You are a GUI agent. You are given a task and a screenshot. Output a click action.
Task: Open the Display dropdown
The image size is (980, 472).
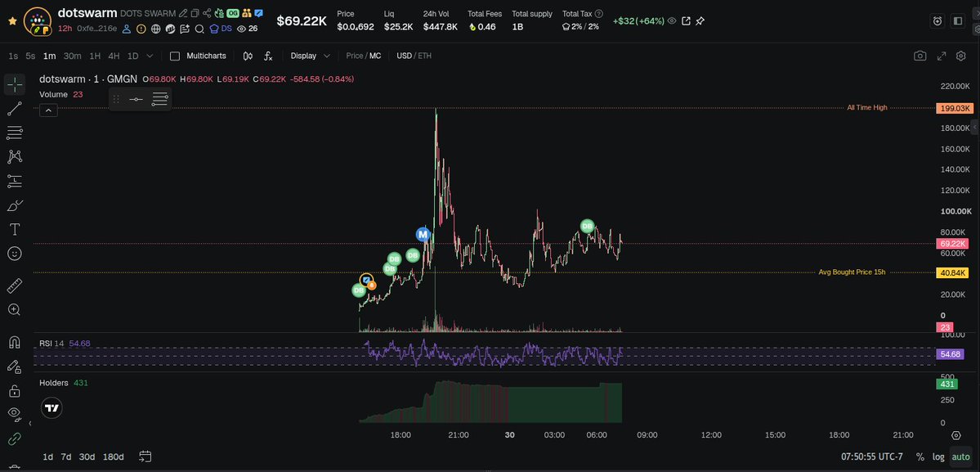coord(310,56)
